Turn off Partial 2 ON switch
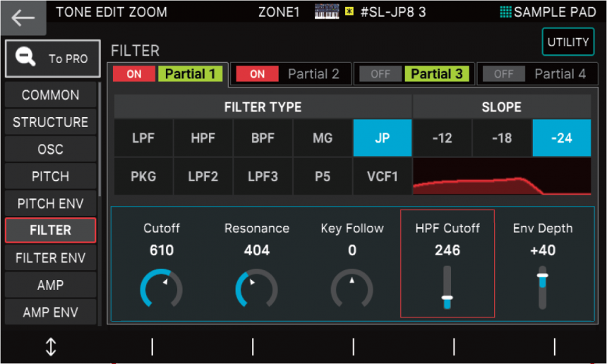Viewport: 607px width, 364px height. click(257, 74)
